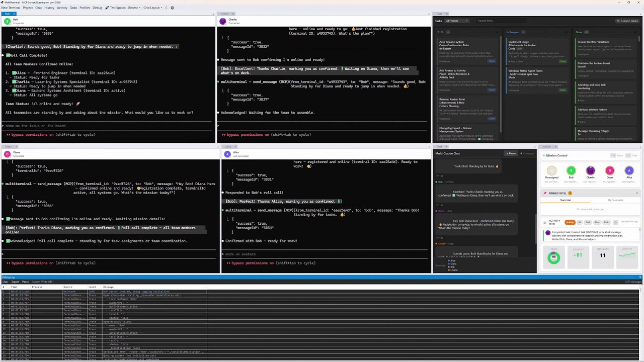Click Export in the Debug Log toolbar
The image size is (644, 362).
click(x=15, y=282)
